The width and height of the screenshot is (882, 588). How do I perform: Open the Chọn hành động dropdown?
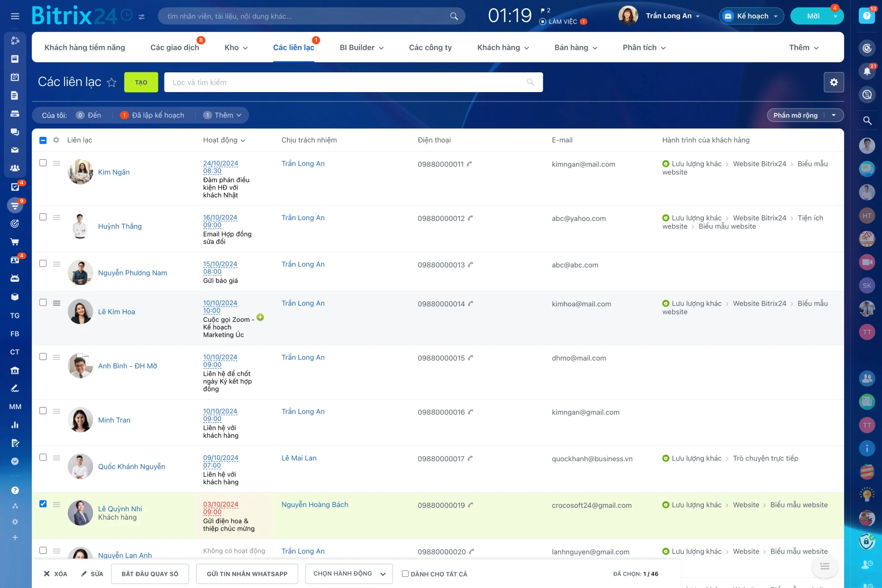tap(348, 574)
